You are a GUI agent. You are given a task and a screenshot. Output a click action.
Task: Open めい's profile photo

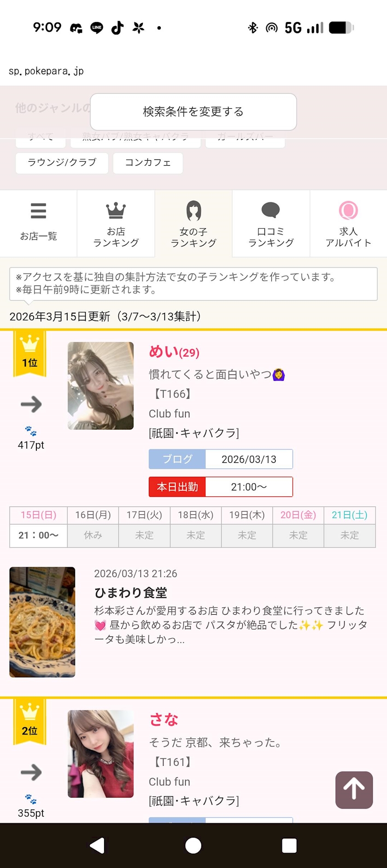[100, 385]
